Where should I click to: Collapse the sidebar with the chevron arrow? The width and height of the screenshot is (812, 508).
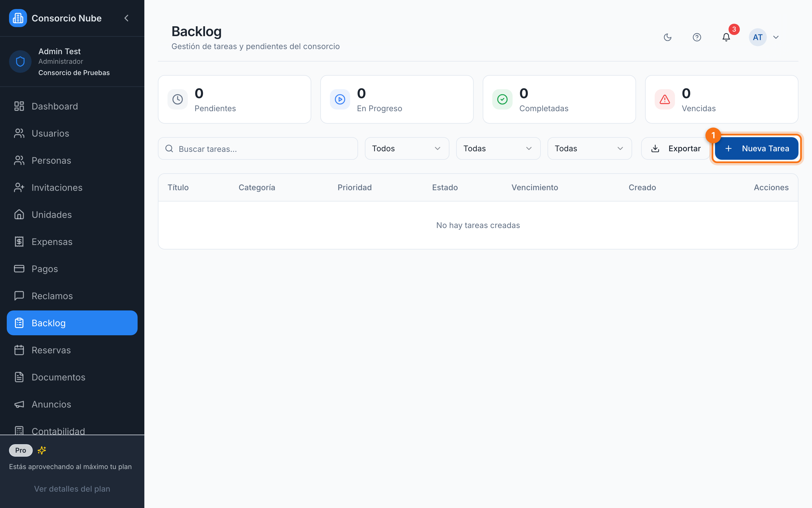coord(127,18)
